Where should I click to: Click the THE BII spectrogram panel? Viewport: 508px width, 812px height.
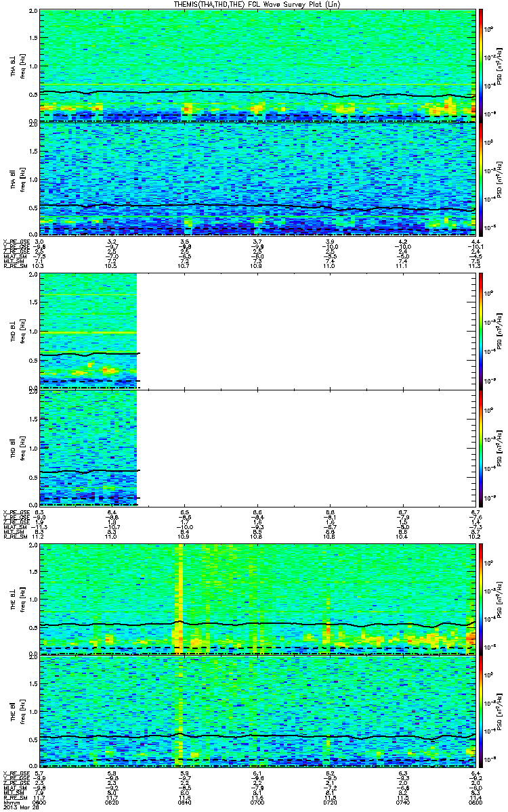(x=257, y=712)
